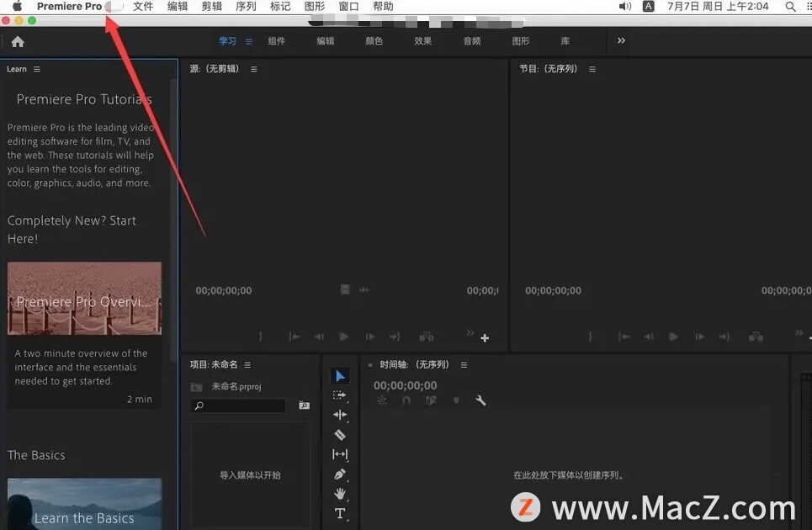Screen dimensions: 812x530
Task: Switch to the 组件 workspace tab
Action: pyautogui.click(x=277, y=41)
